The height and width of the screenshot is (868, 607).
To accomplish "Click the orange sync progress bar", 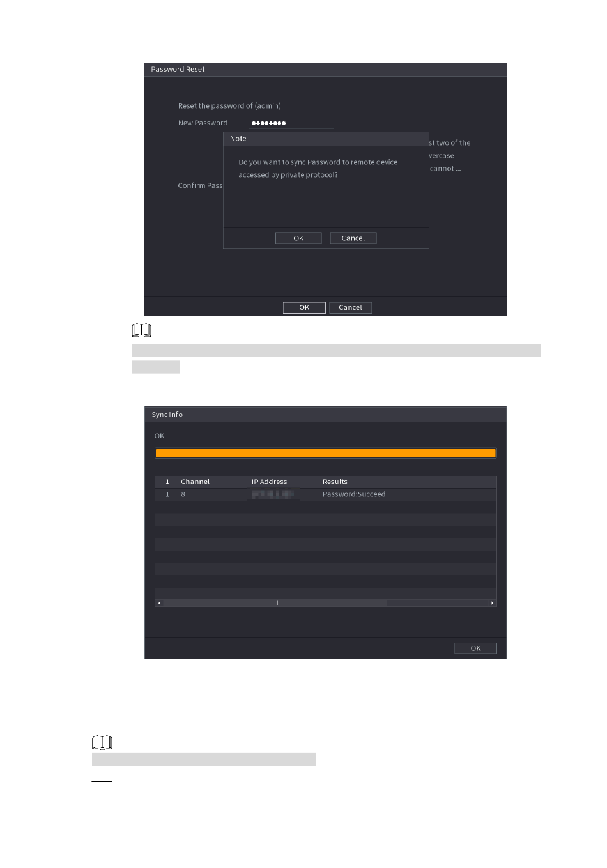I will [x=326, y=453].
